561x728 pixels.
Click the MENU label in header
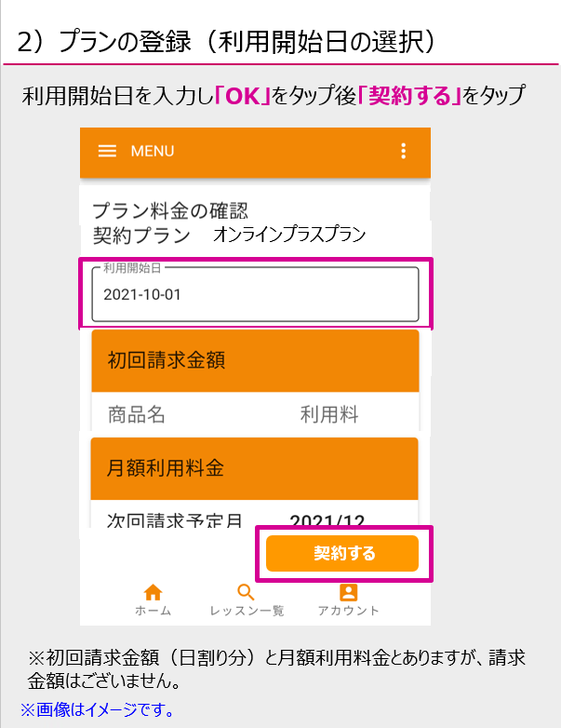[x=153, y=151]
